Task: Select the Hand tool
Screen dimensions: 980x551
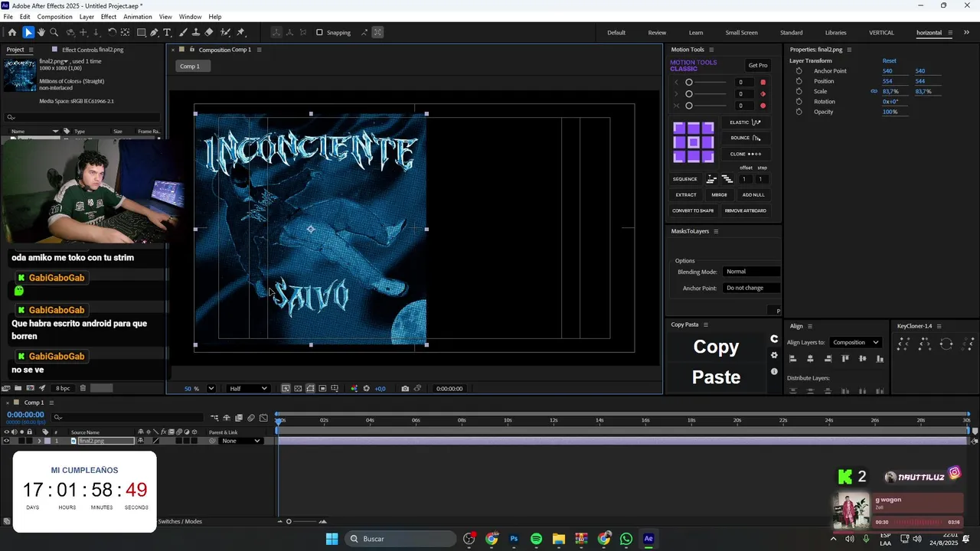Action: pos(41,32)
